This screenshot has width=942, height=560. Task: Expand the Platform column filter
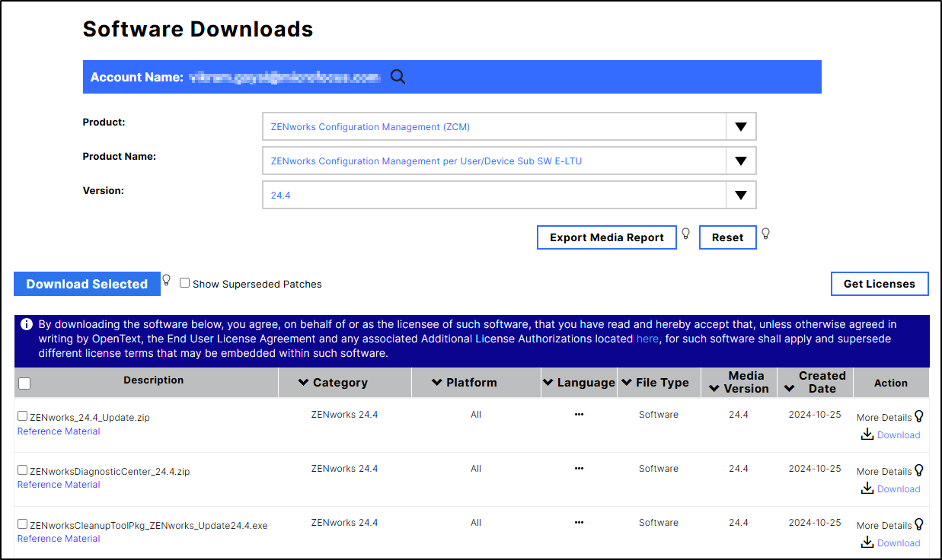[437, 383]
